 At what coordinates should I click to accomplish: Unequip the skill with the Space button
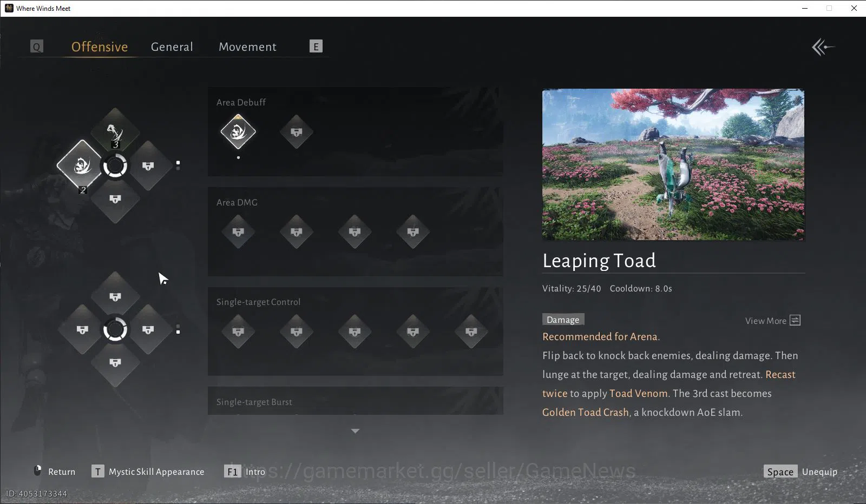point(801,472)
